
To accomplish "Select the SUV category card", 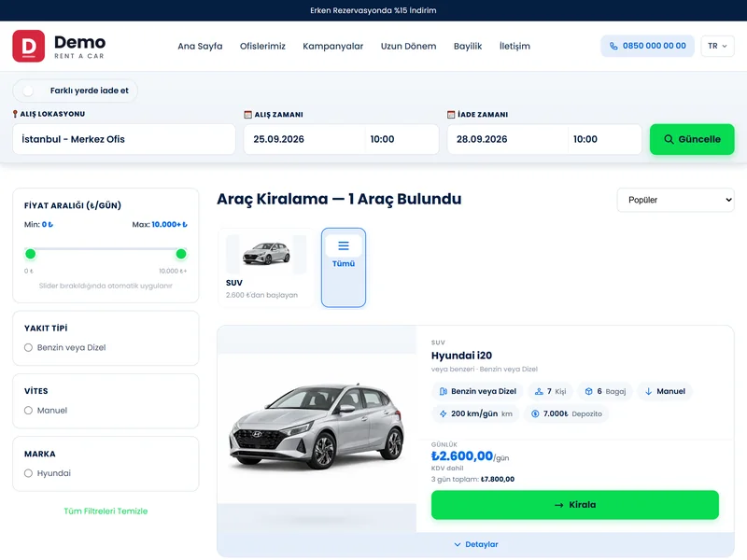I will coord(266,268).
